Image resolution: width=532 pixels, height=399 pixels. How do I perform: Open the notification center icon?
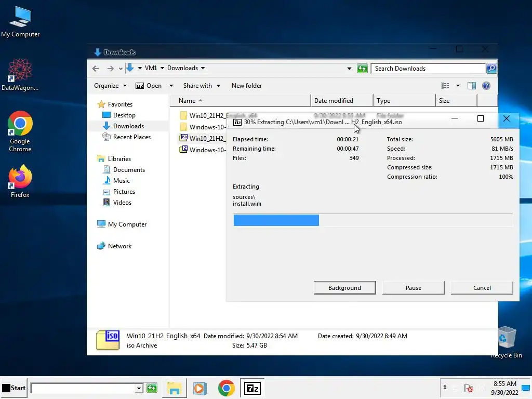coord(526,388)
